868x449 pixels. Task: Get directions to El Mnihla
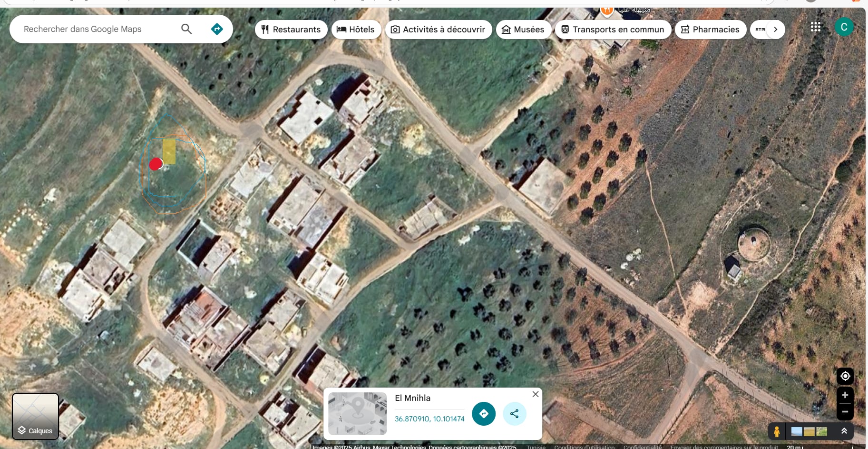click(x=484, y=414)
